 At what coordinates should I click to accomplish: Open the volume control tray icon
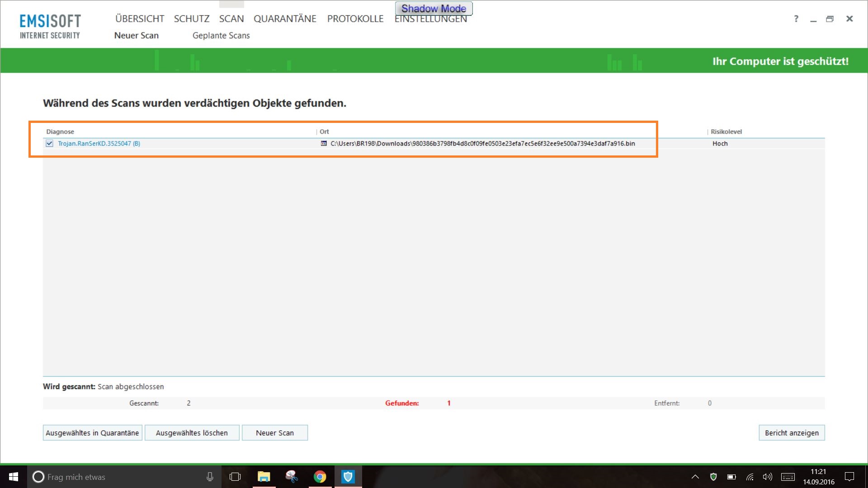767,477
